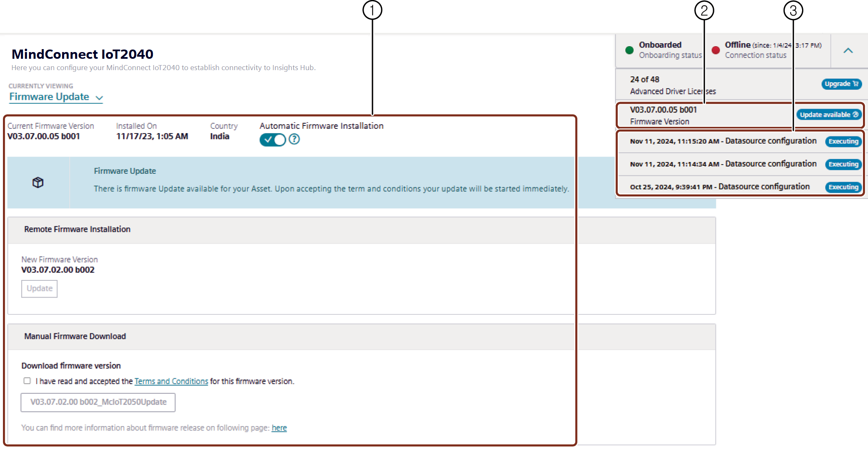This screenshot has height=450, width=868.
Task: Click the 24 of 48 Advanced Driver Licenses text
Action: [673, 85]
